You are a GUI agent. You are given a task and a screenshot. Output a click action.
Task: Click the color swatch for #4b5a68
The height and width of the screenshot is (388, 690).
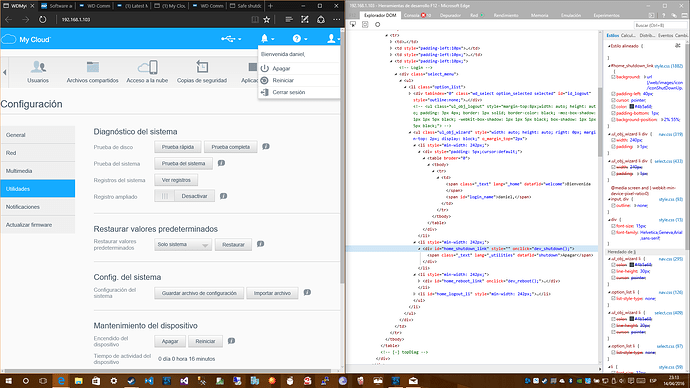pyautogui.click(x=631, y=106)
